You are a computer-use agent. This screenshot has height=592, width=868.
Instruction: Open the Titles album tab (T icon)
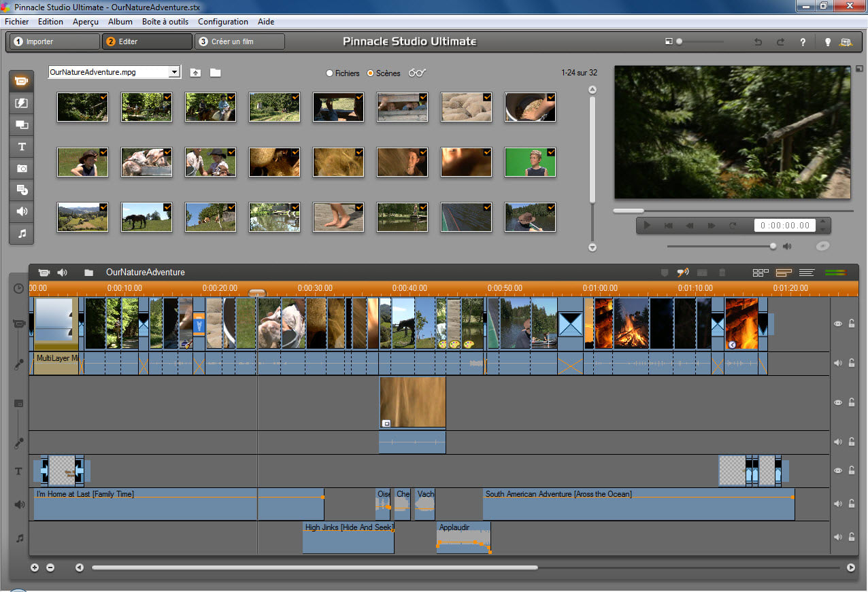[x=21, y=147]
